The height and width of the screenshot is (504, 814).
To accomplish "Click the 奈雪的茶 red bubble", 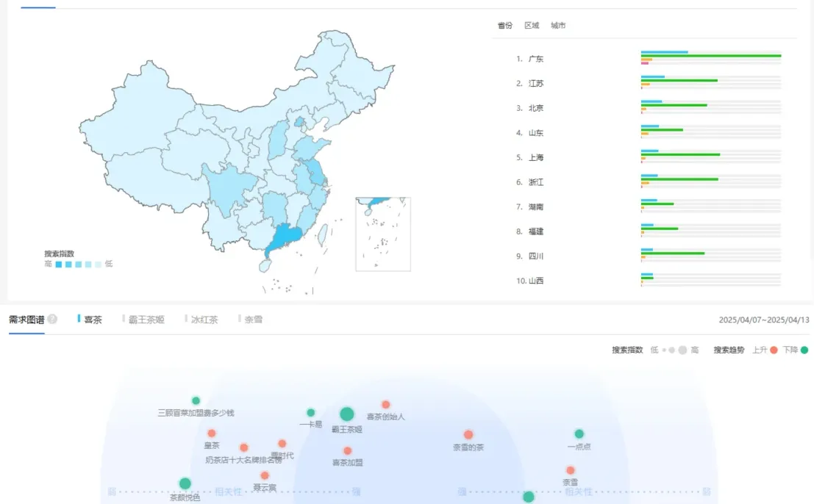I will point(468,434).
